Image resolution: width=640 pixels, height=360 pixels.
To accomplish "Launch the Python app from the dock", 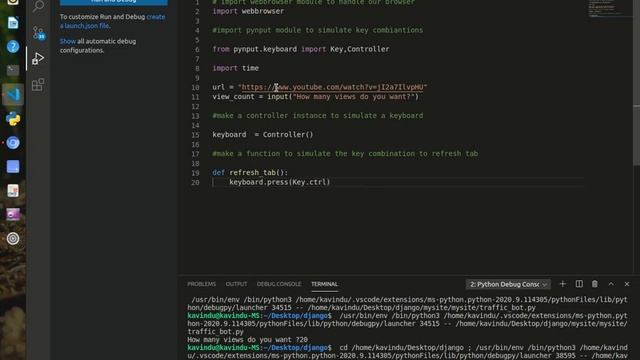I will coord(13,119).
